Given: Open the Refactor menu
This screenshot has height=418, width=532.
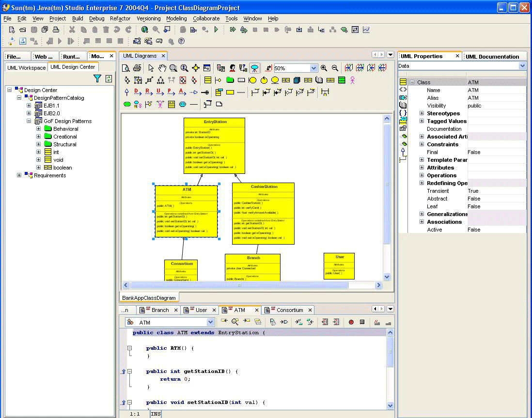Looking at the screenshot, I should 120,18.
